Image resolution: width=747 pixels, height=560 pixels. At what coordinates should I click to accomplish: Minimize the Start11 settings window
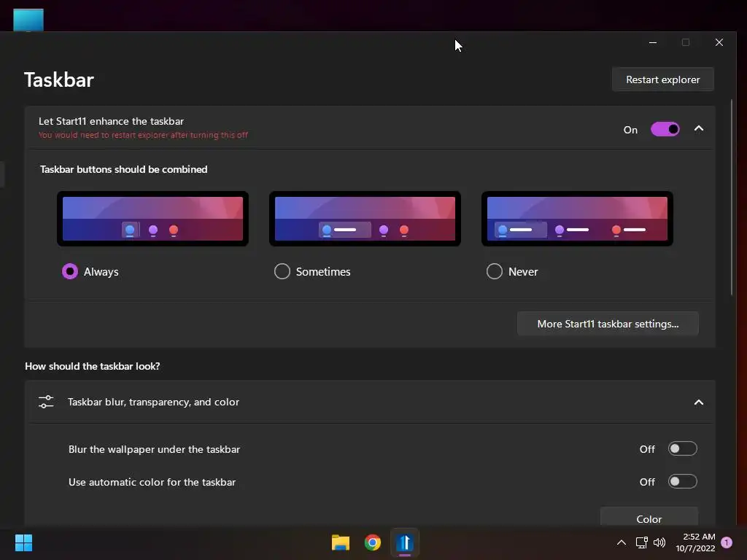click(x=653, y=42)
